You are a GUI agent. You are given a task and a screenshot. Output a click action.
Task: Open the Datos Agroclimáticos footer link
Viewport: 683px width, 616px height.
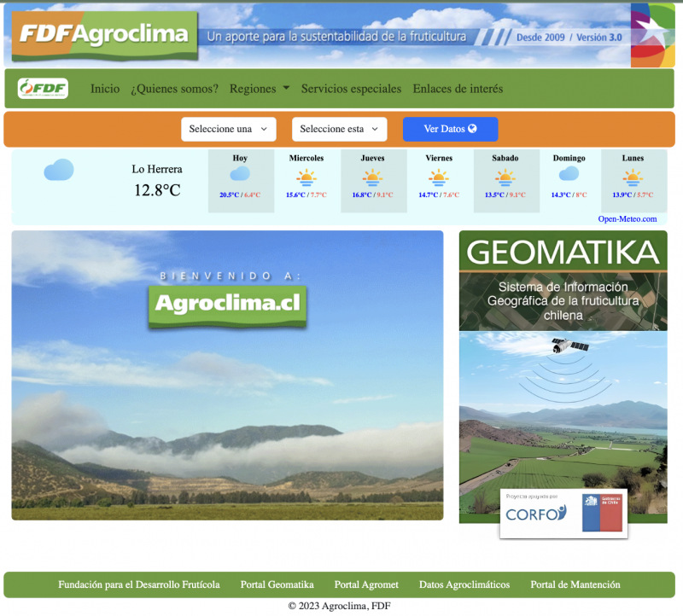pos(464,584)
